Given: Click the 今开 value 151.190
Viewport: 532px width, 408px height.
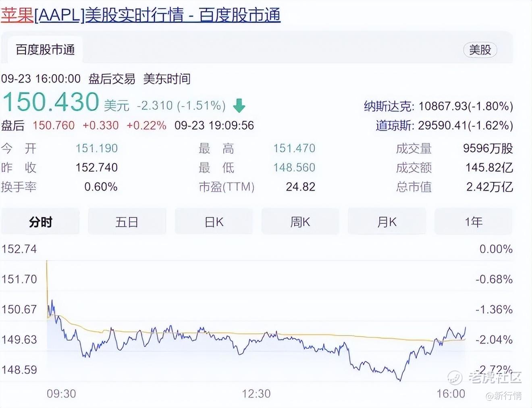Looking at the screenshot, I should tap(97, 148).
